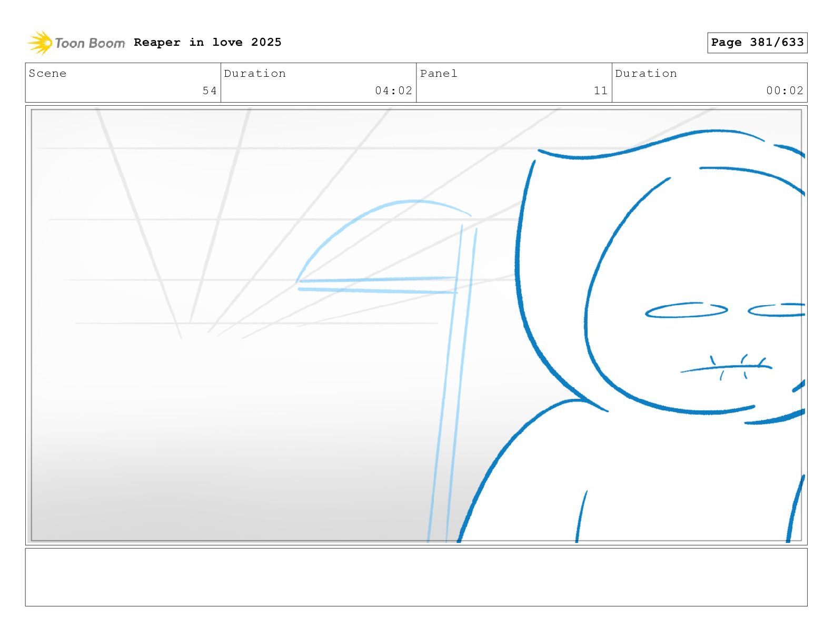
Task: Select scene number '54'
Action: 210,90
